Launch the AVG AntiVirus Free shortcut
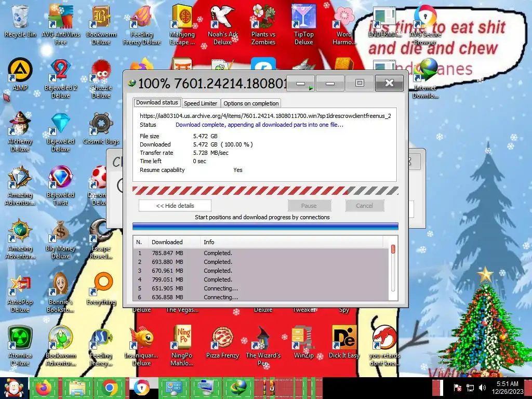This screenshot has width=532, height=399. tap(61, 24)
